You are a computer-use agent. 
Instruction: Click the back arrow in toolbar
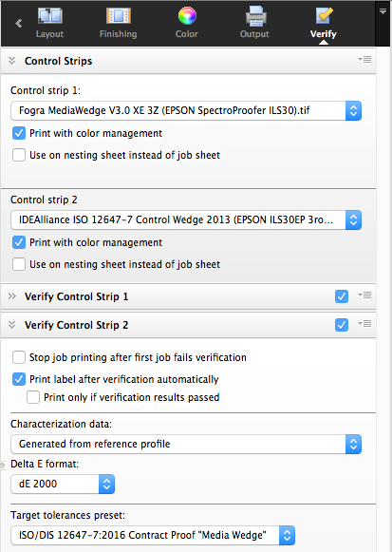point(19,24)
